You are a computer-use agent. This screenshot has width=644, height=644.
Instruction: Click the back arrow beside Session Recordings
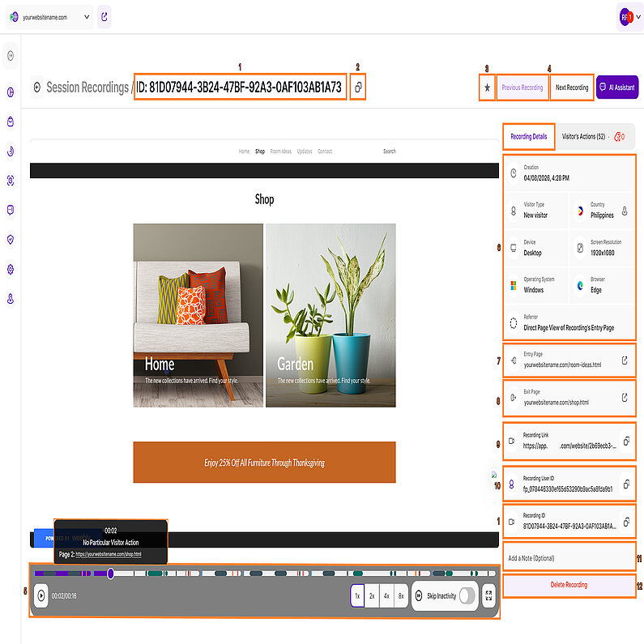pos(36,87)
